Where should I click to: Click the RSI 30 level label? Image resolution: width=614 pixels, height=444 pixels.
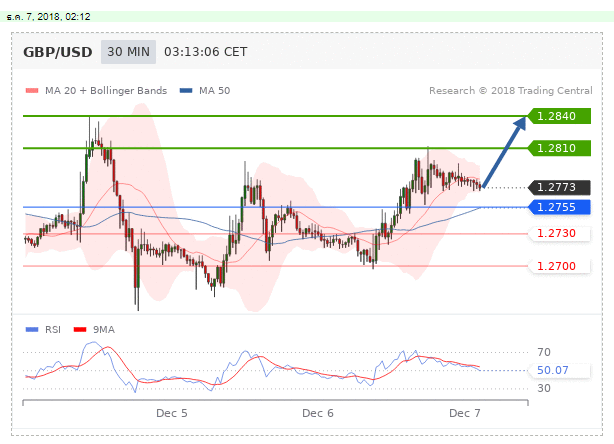click(544, 388)
